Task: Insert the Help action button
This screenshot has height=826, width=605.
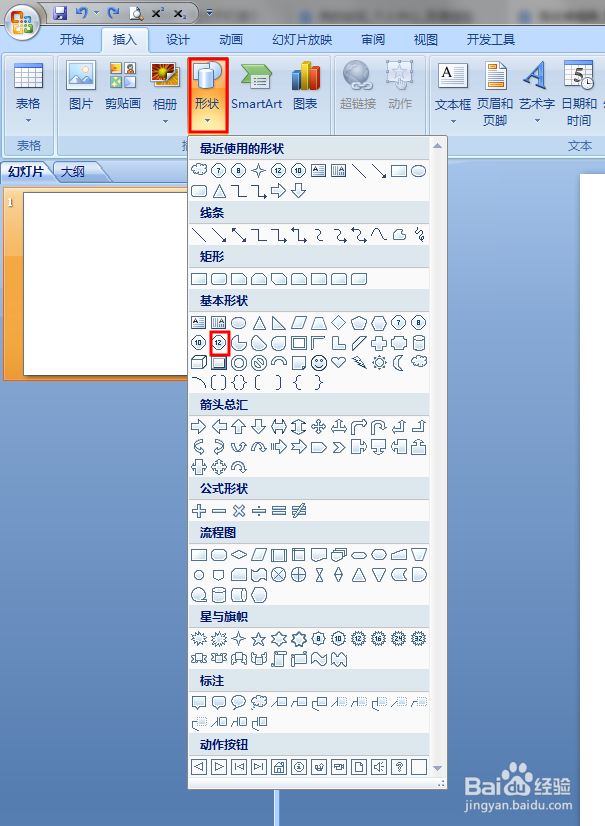Action: point(399,766)
